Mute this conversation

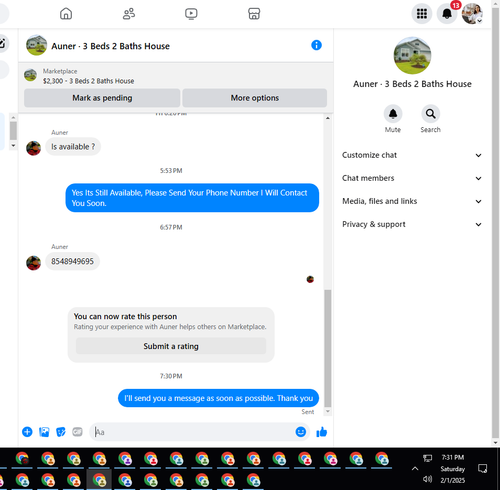coord(393,114)
